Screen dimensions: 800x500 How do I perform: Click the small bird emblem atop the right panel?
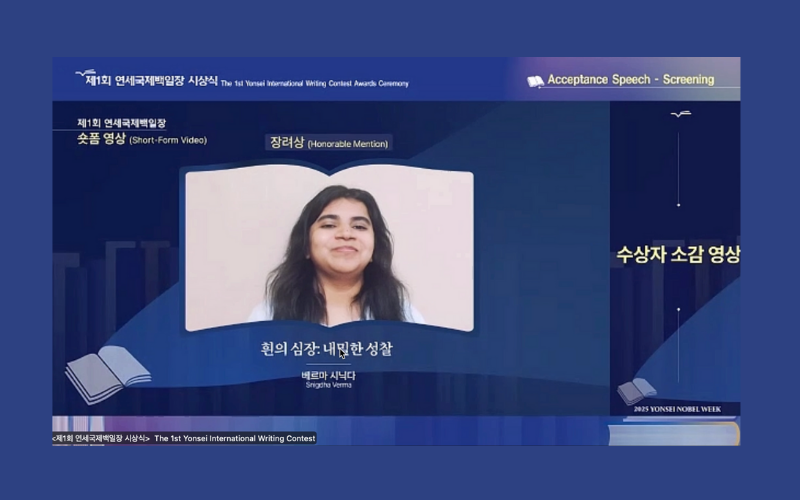tap(680, 114)
